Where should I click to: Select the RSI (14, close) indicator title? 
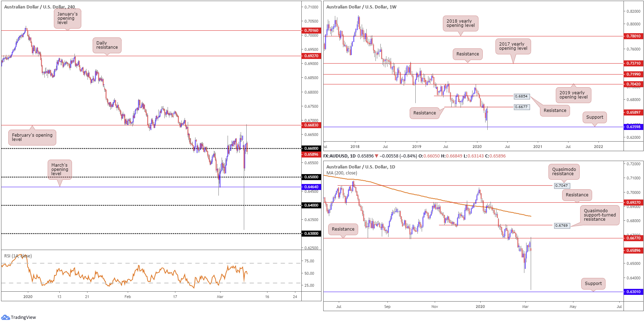click(18, 256)
